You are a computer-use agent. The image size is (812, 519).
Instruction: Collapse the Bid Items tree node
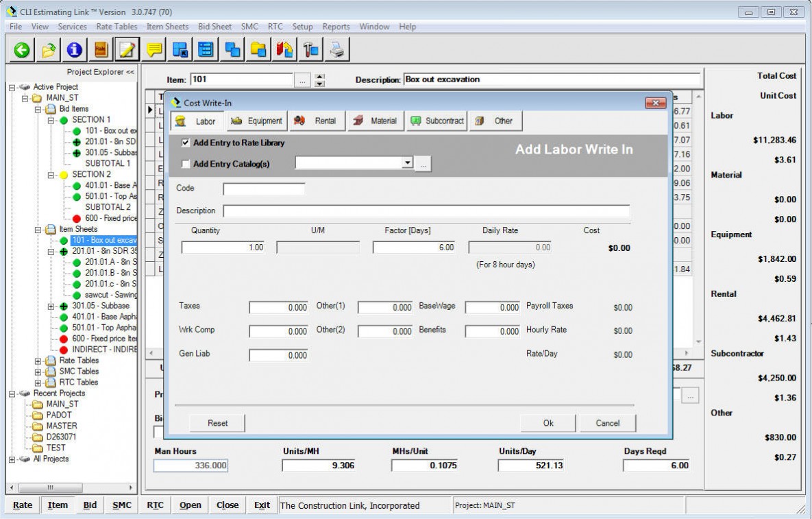[38, 109]
